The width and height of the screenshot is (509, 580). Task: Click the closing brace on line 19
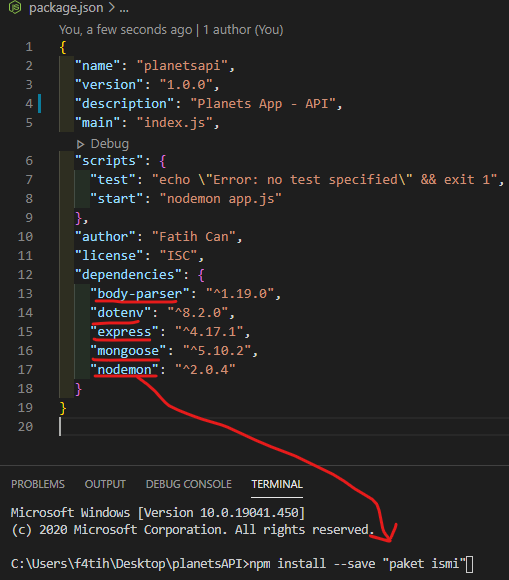(x=63, y=408)
